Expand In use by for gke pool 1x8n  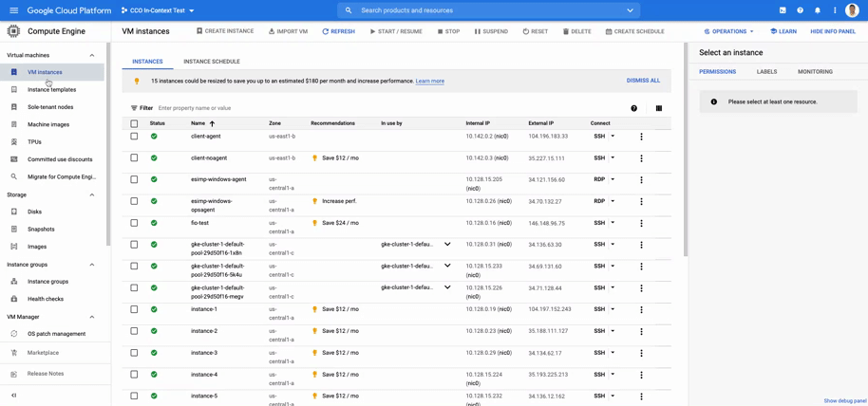click(447, 244)
